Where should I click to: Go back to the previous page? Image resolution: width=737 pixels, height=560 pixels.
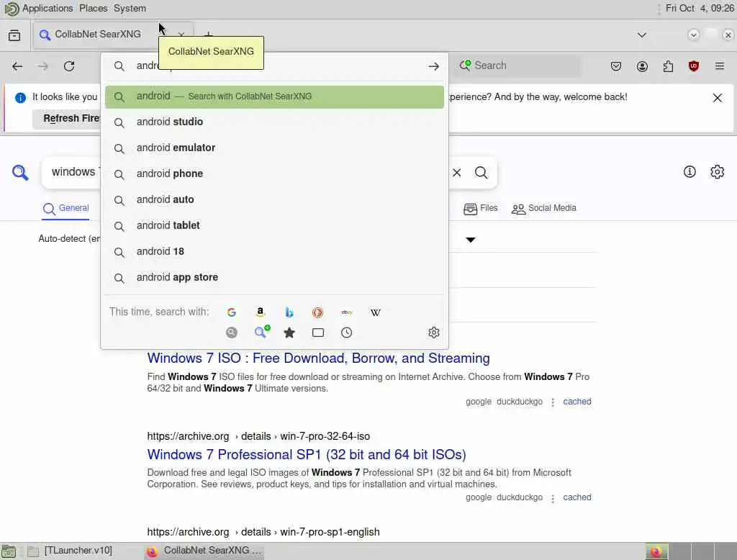click(17, 66)
